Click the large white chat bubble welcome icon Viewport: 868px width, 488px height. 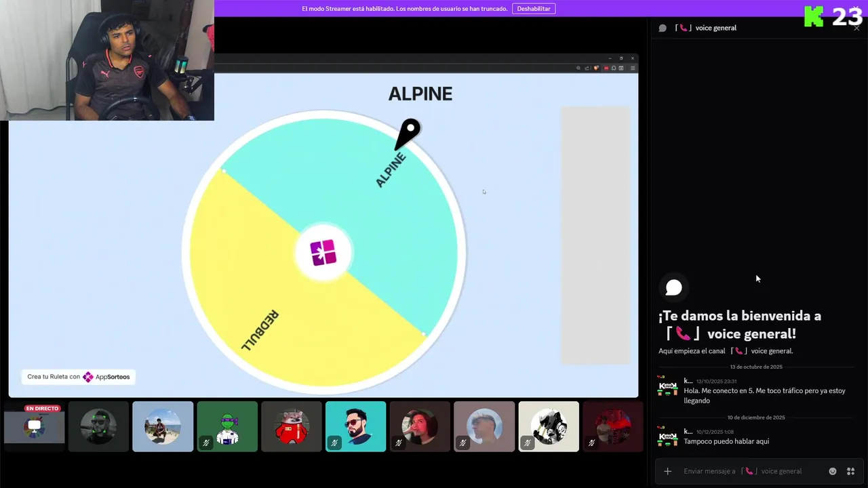673,287
